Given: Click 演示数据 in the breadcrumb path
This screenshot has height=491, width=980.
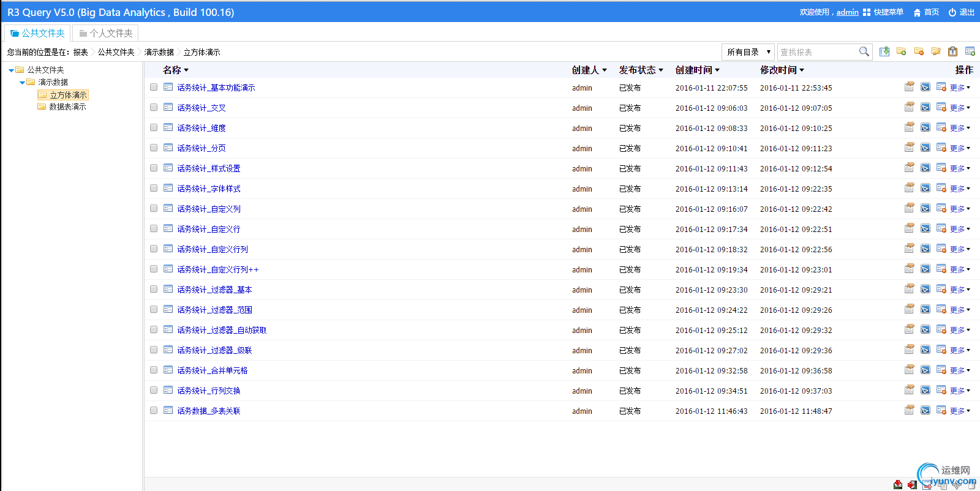Looking at the screenshot, I should pos(159,52).
